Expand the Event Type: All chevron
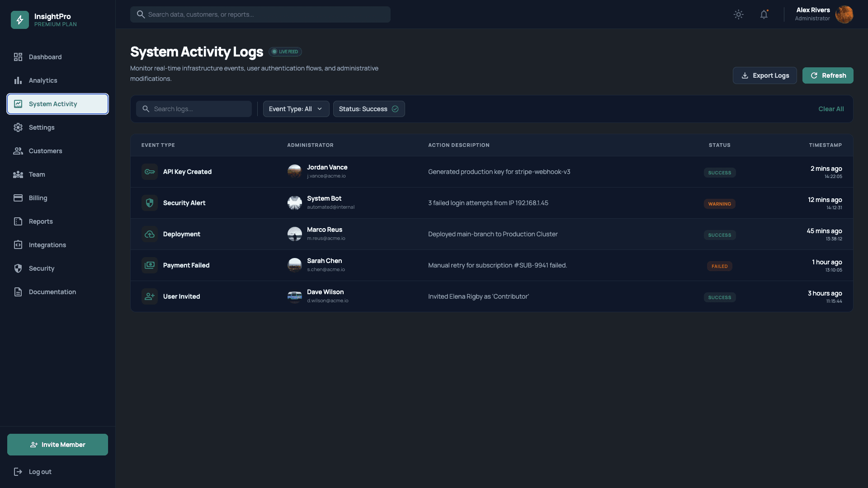This screenshot has height=488, width=868. (321, 109)
